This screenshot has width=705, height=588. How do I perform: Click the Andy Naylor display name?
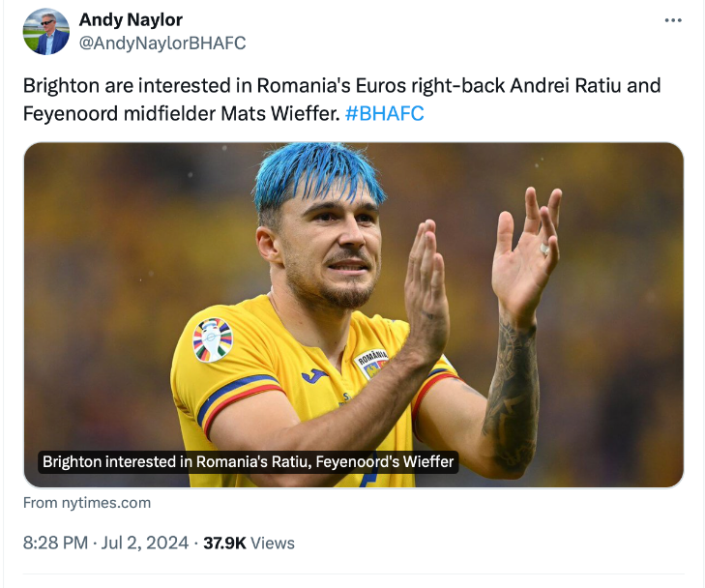pyautogui.click(x=131, y=20)
